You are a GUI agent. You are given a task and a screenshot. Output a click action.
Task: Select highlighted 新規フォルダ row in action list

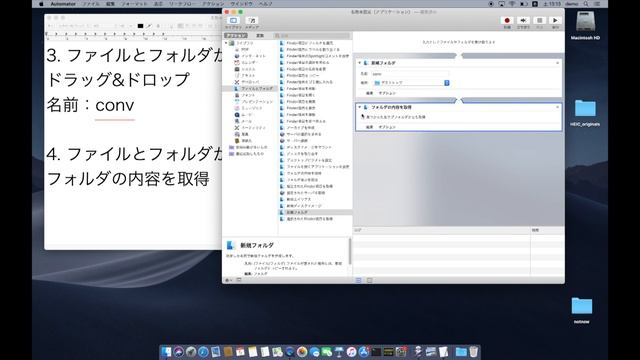[x=315, y=213]
